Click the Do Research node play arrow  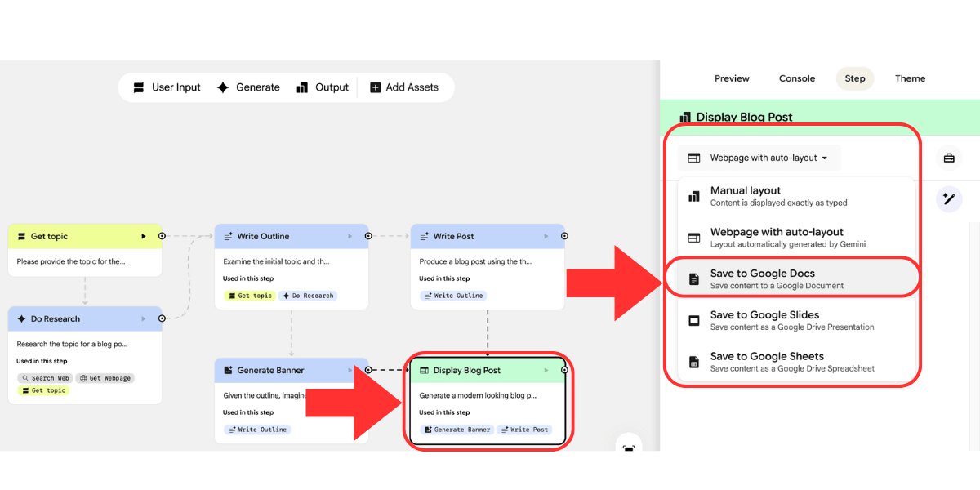coord(144,318)
